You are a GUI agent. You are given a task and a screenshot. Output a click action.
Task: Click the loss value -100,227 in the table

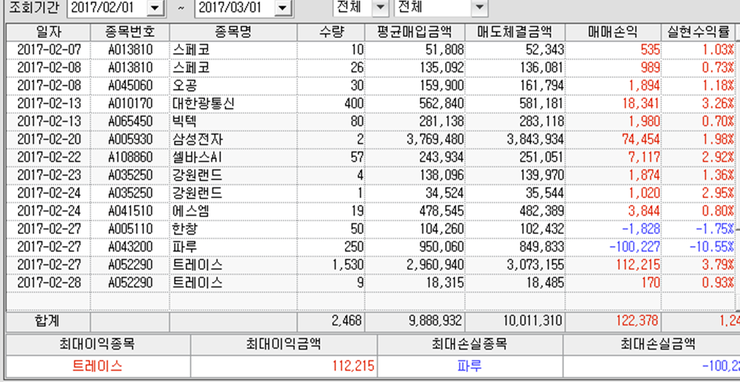[635, 247]
